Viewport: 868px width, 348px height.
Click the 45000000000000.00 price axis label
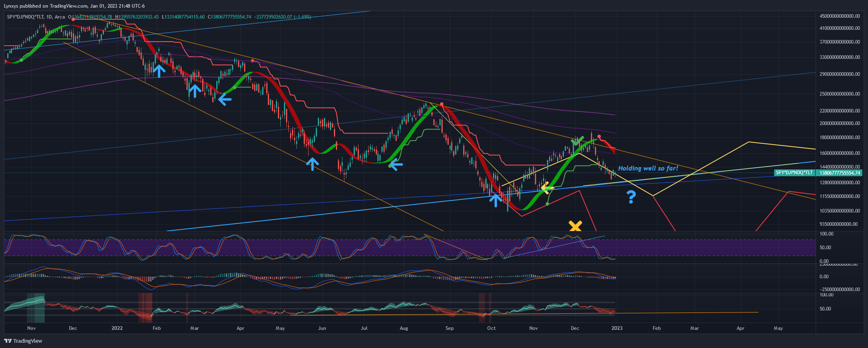[839, 16]
